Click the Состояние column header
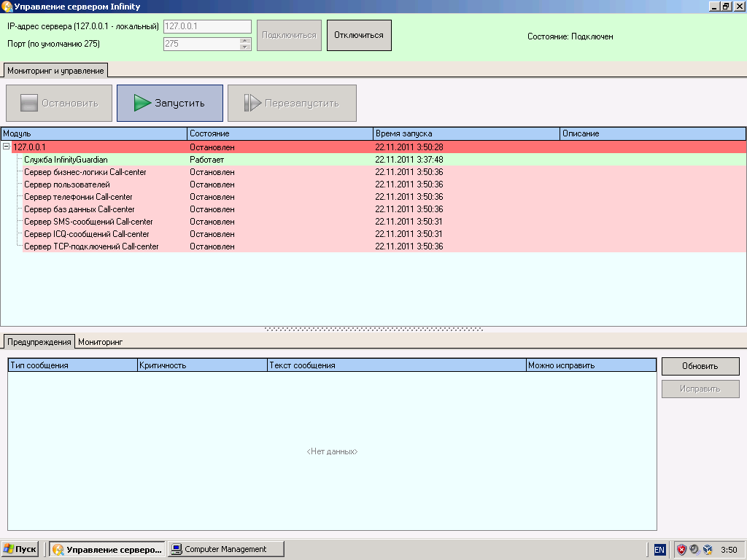This screenshot has height=560, width=747. 280,134
